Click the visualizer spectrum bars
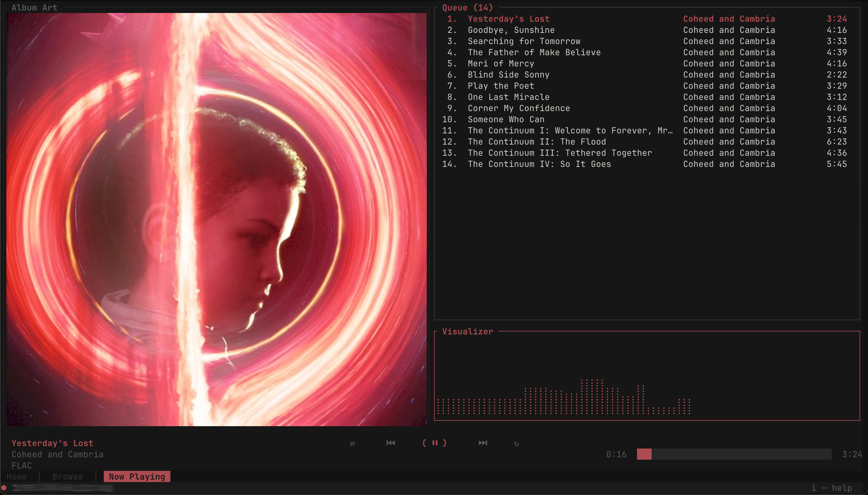868x495 pixels. coord(564,397)
